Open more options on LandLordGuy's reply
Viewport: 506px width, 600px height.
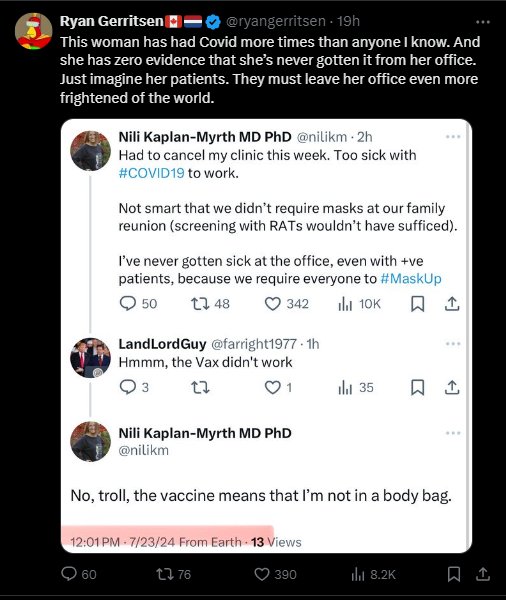pyautogui.click(x=453, y=344)
